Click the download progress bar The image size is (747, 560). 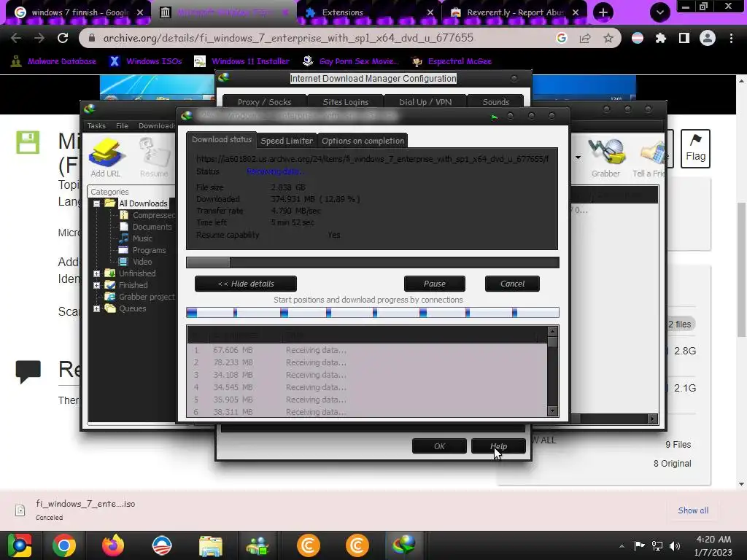pos(373,262)
